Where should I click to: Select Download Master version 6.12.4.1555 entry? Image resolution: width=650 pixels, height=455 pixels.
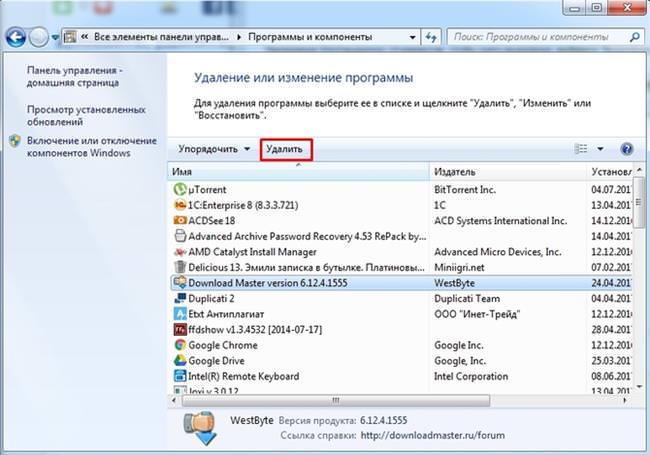(268, 283)
